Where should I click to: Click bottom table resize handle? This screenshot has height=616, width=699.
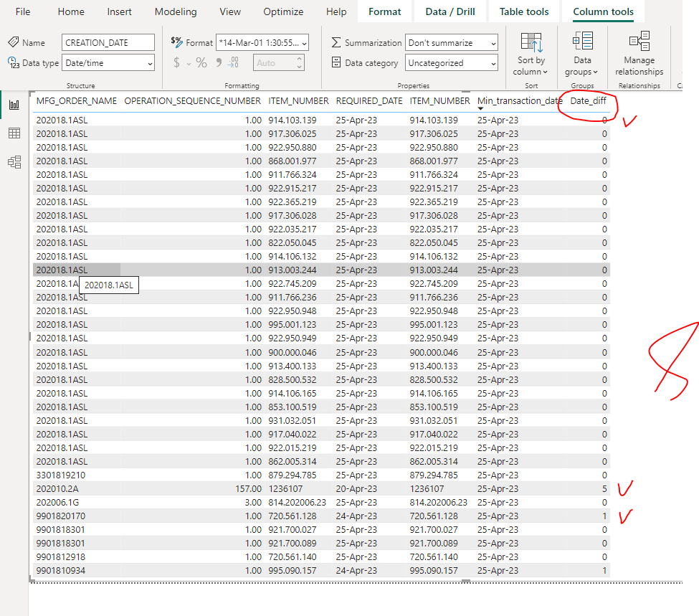tap(465, 581)
